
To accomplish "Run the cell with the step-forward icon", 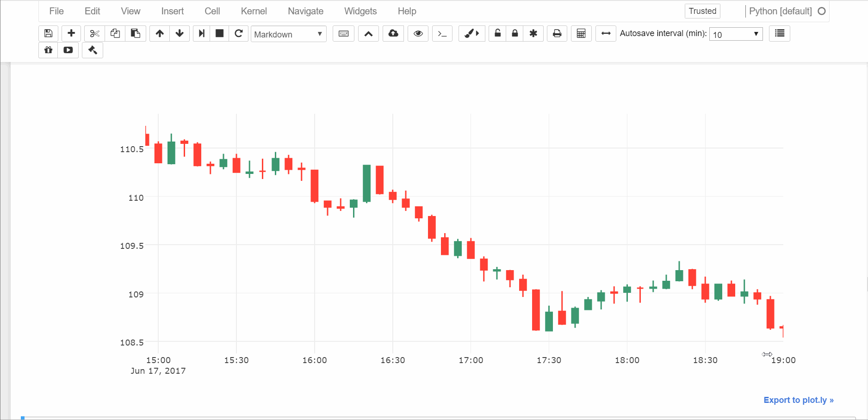I will click(x=202, y=33).
